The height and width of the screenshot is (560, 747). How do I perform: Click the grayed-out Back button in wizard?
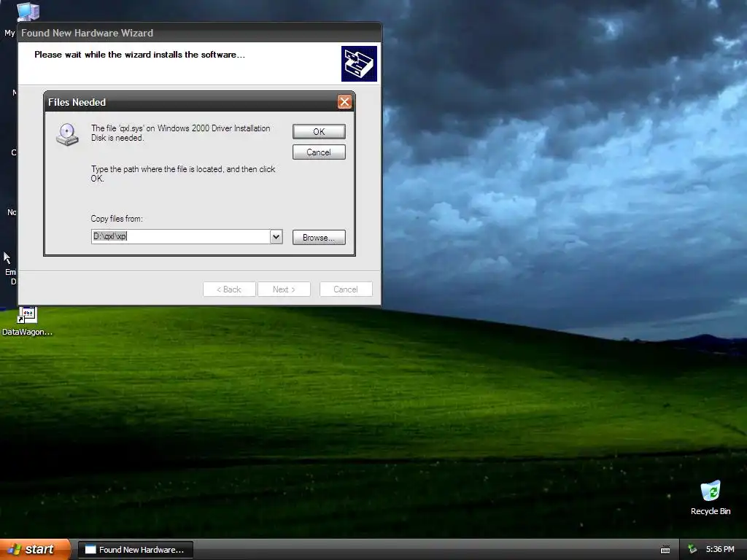229,289
